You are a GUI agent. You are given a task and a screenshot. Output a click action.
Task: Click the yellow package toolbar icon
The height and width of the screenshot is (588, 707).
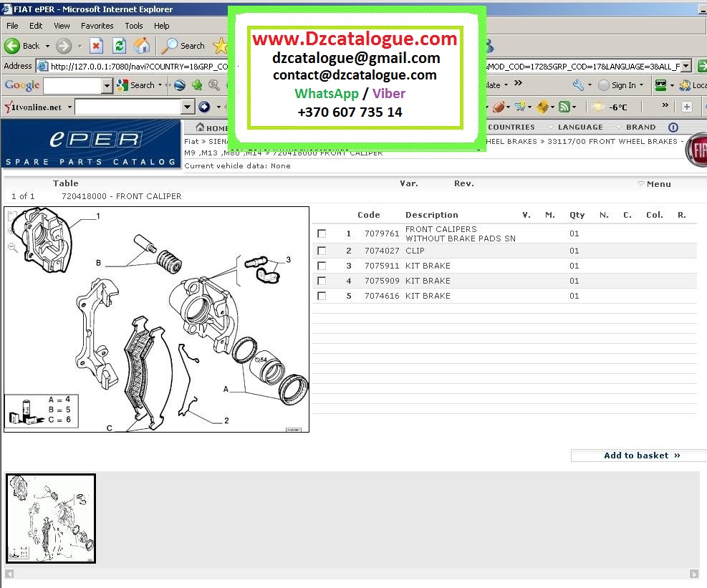pos(543,107)
